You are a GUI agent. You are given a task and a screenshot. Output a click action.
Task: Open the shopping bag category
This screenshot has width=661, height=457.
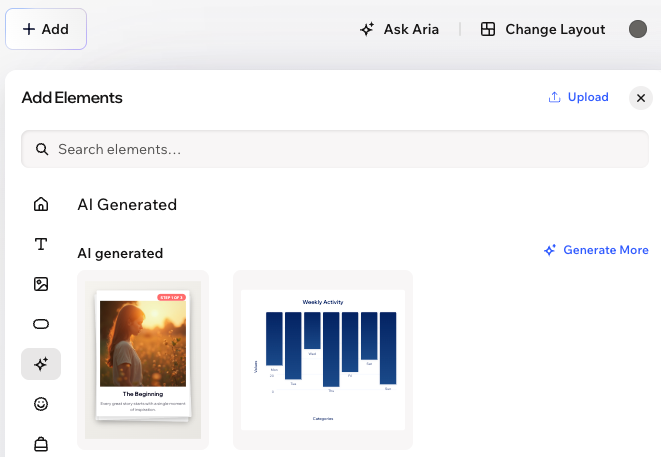tap(41, 444)
